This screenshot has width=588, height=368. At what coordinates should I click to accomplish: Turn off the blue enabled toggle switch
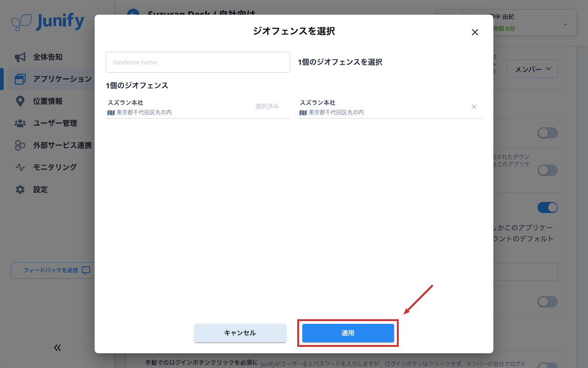(548, 207)
